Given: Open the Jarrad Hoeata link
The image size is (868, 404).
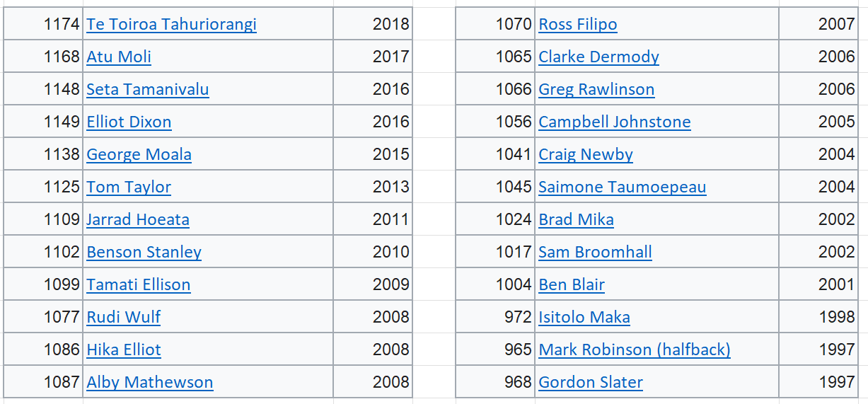Looking at the screenshot, I should click(x=138, y=219).
